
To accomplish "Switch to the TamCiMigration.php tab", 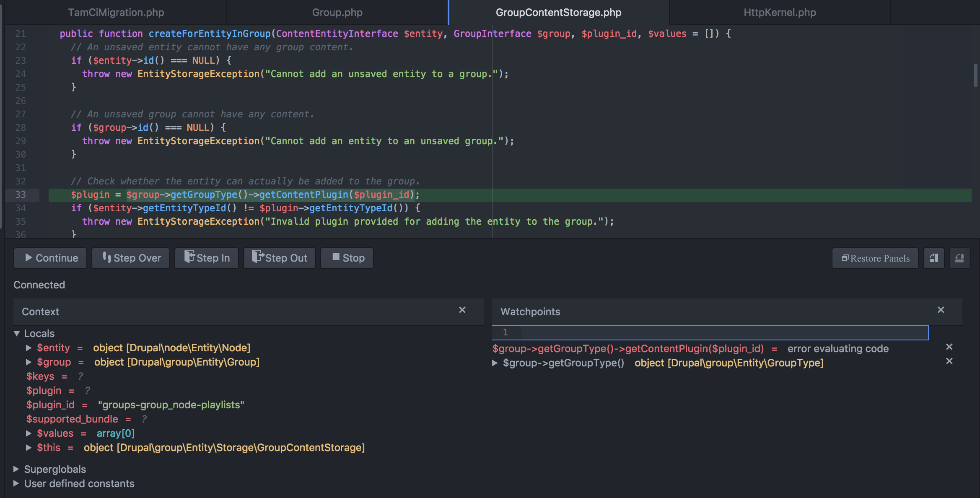I will (x=116, y=12).
